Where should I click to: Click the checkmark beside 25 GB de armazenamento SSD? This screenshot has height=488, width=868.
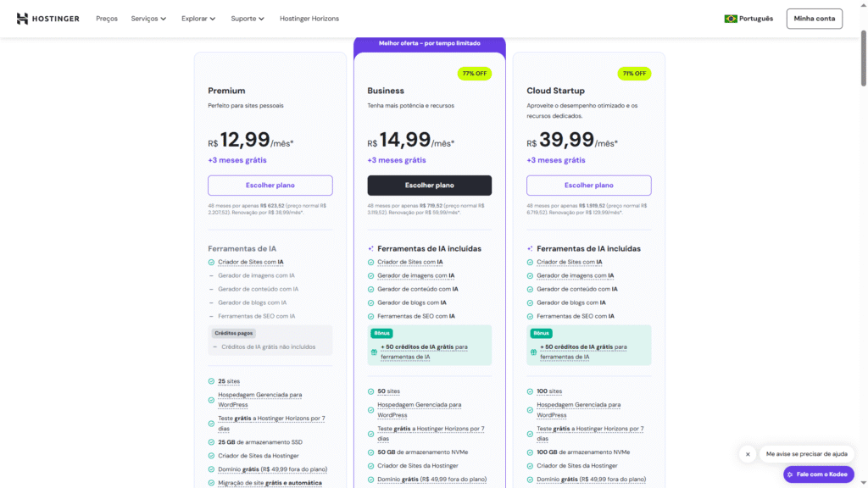point(211,442)
